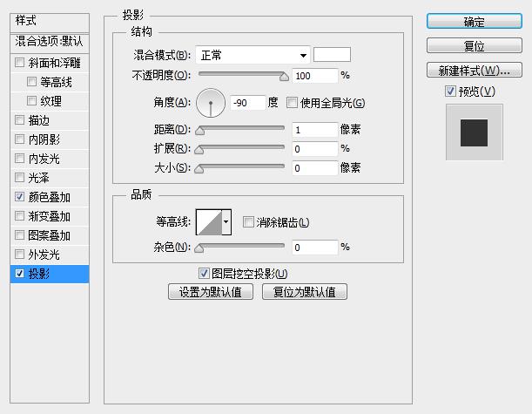Click the 扩展 slider handle
Image resolution: width=532 pixels, height=414 pixels.
pos(199,149)
